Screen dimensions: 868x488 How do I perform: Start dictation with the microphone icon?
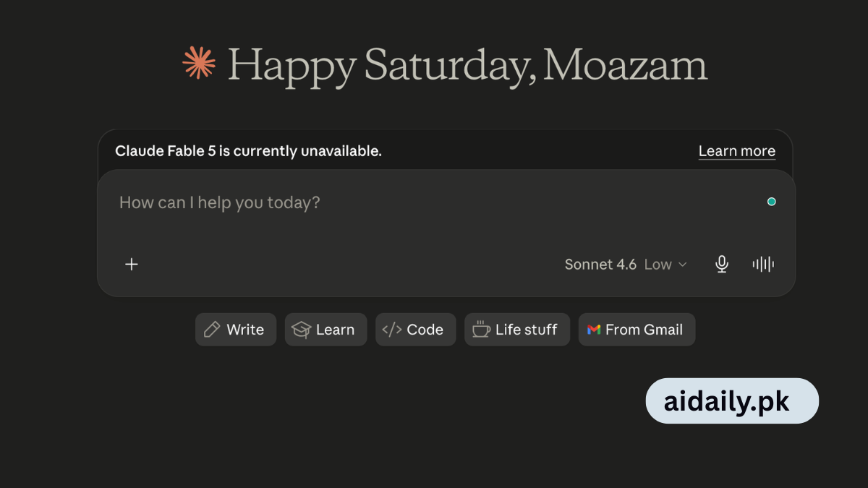point(721,265)
